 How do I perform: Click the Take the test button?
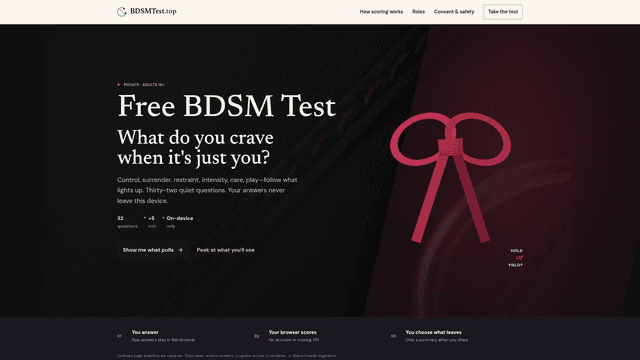[503, 12]
